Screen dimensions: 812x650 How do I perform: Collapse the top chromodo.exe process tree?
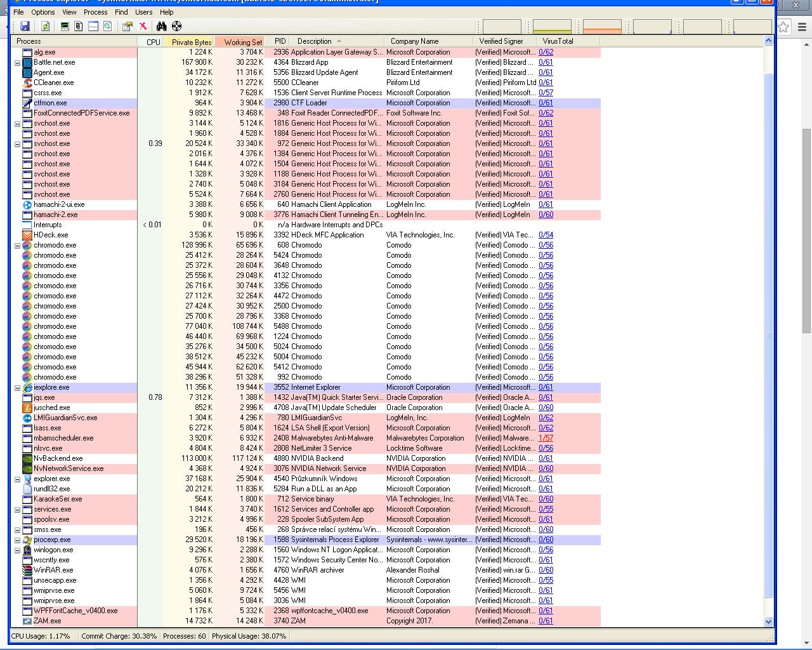coord(17,245)
